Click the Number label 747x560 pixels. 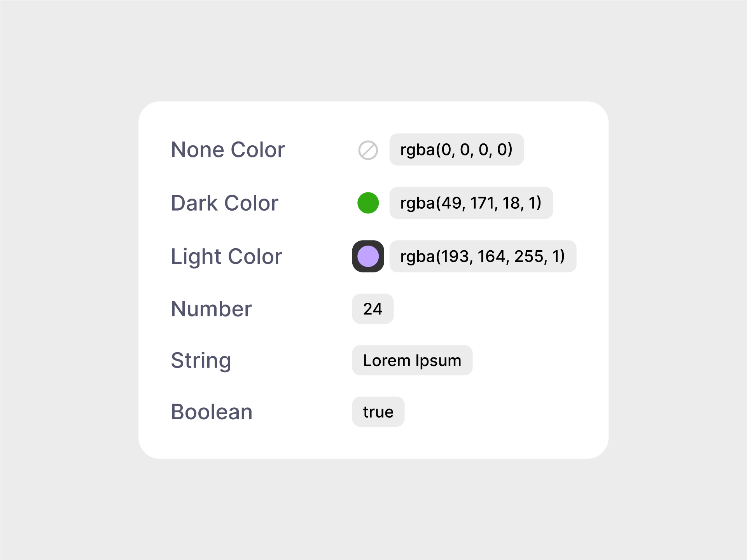[212, 309]
